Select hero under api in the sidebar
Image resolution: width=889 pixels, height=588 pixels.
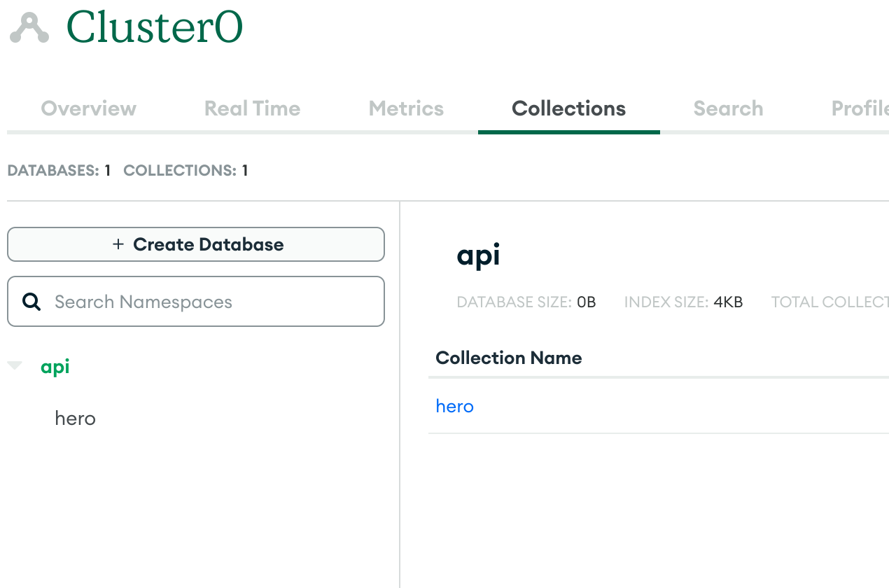(75, 418)
